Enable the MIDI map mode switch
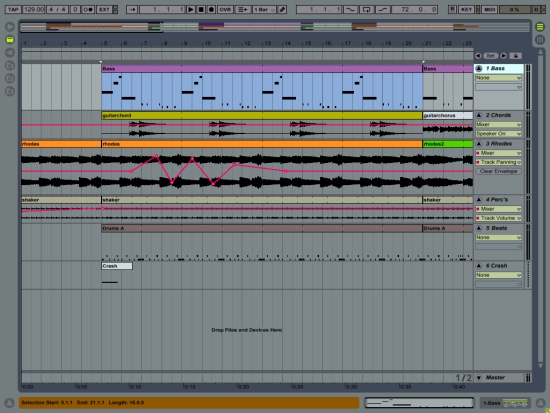Viewport: 550px width, 413px height. tap(489, 9)
